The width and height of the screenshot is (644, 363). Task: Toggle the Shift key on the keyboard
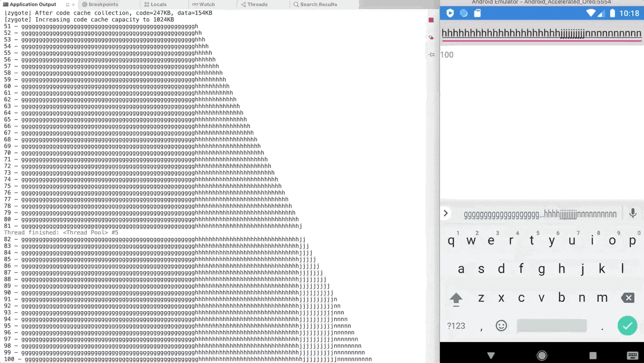(x=456, y=298)
